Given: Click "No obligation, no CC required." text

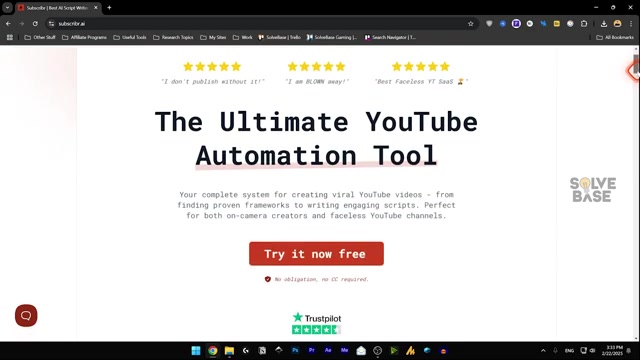Looking at the screenshot, I should [321, 279].
